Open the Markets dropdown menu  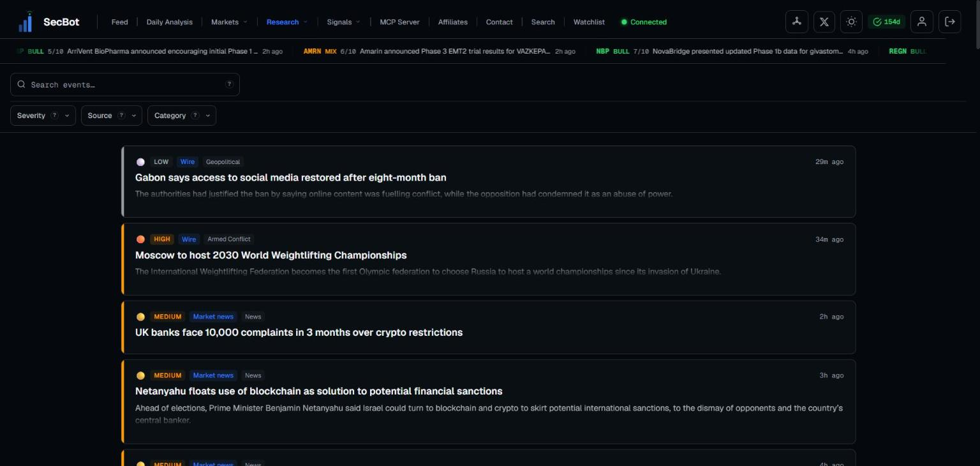tap(229, 22)
